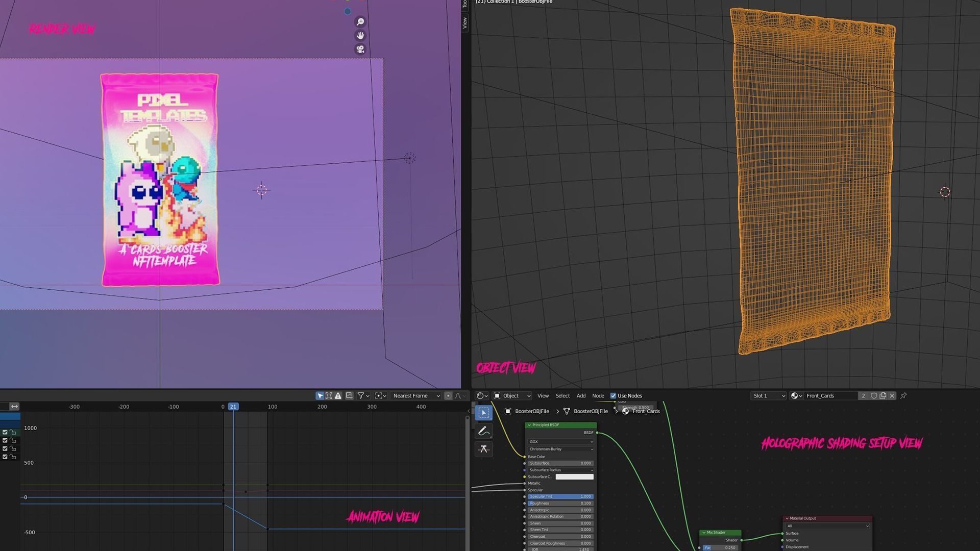
Task: Click the fake user shield icon
Action: 874,396
